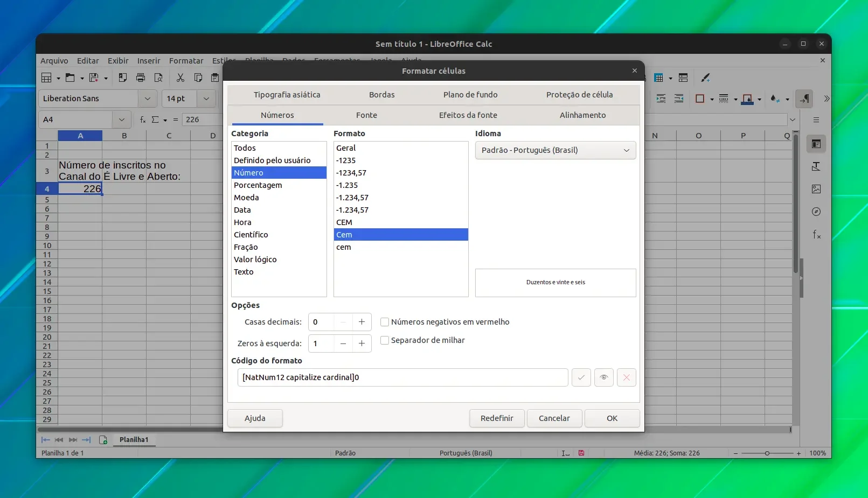Viewport: 868px width, 498px height.
Task: Click the Open file folder icon
Action: click(x=70, y=78)
